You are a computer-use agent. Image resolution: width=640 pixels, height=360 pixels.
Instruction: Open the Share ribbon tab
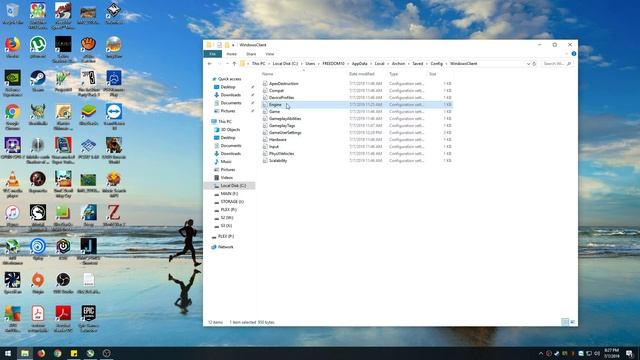[251, 54]
